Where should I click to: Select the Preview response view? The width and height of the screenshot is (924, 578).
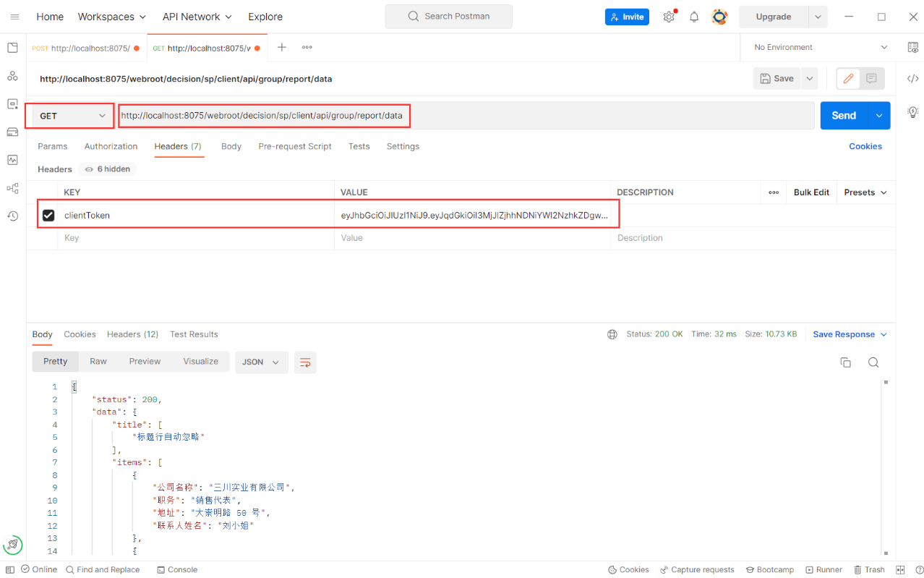coord(145,362)
